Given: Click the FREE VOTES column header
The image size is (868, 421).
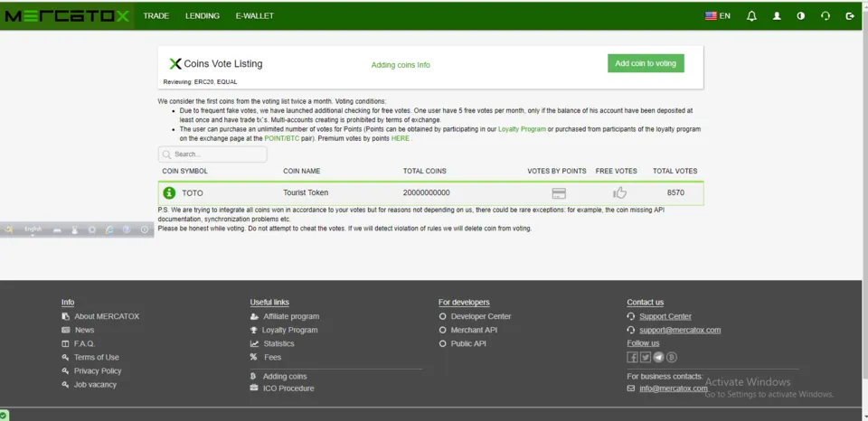Looking at the screenshot, I should click(616, 171).
